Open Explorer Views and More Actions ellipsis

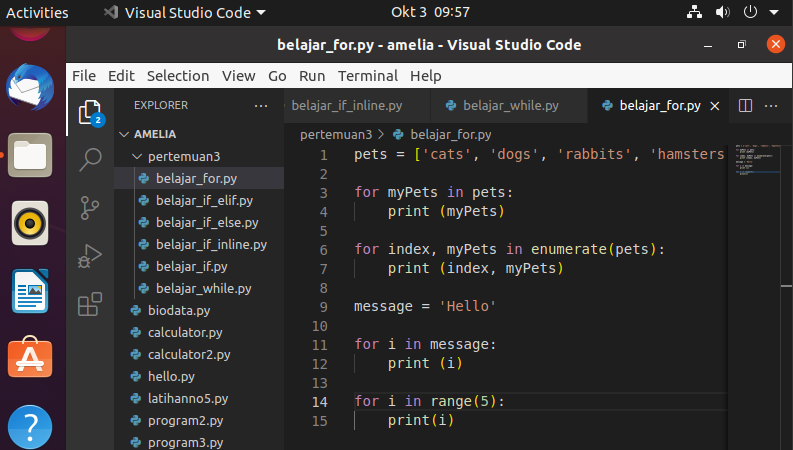click(261, 105)
